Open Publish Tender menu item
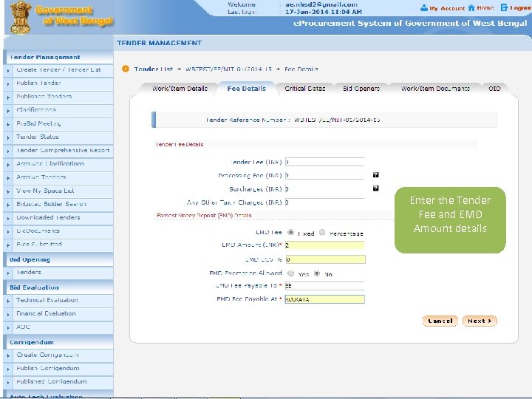The image size is (532, 399). pyautogui.click(x=38, y=83)
